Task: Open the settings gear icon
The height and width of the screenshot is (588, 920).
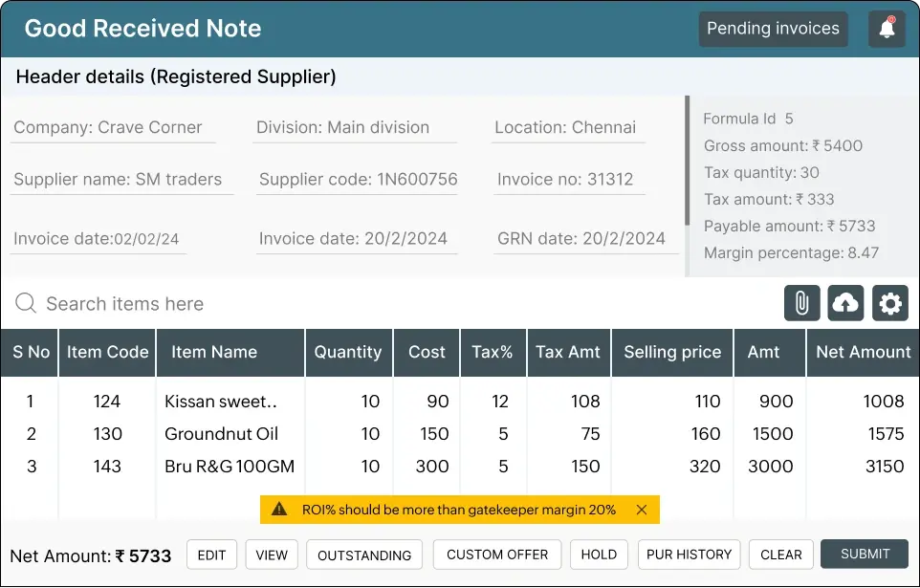Action: tap(890, 303)
